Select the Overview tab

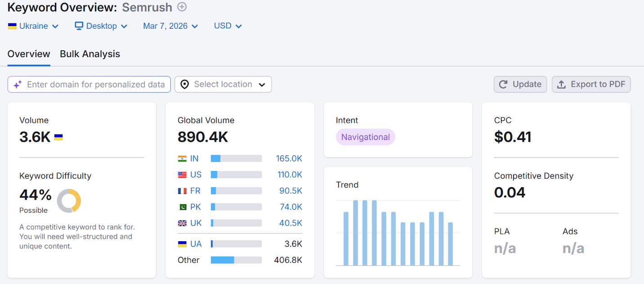tap(29, 54)
